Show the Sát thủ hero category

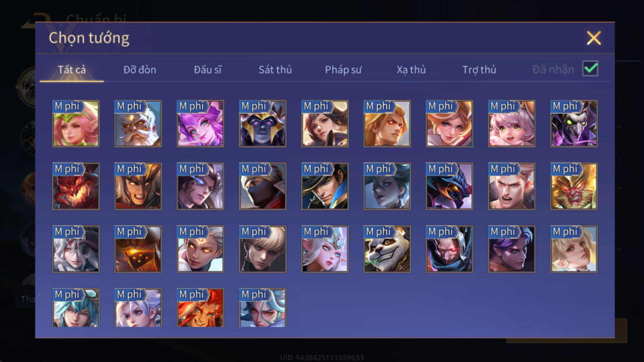point(275,70)
